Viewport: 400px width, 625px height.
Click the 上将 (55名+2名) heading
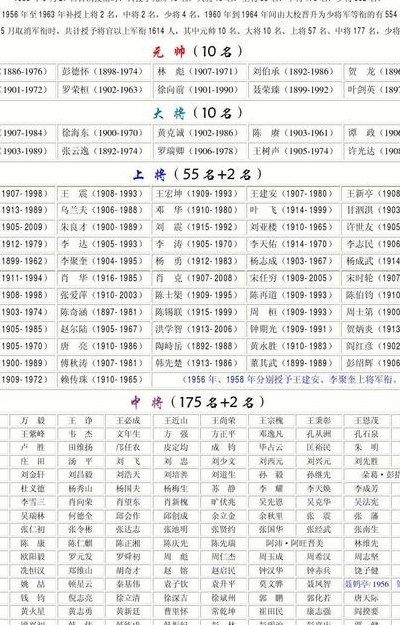pos(198,174)
